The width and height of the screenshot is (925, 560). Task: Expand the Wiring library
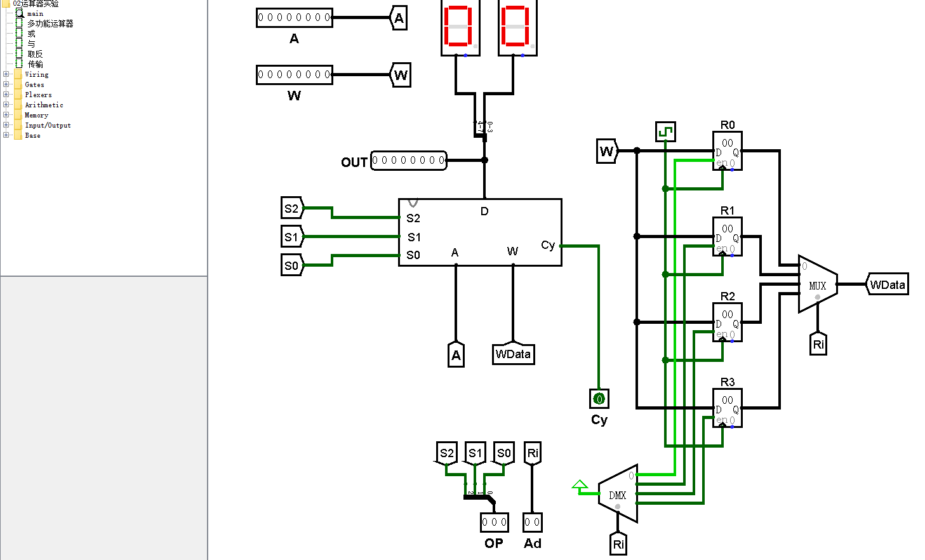pos(6,74)
